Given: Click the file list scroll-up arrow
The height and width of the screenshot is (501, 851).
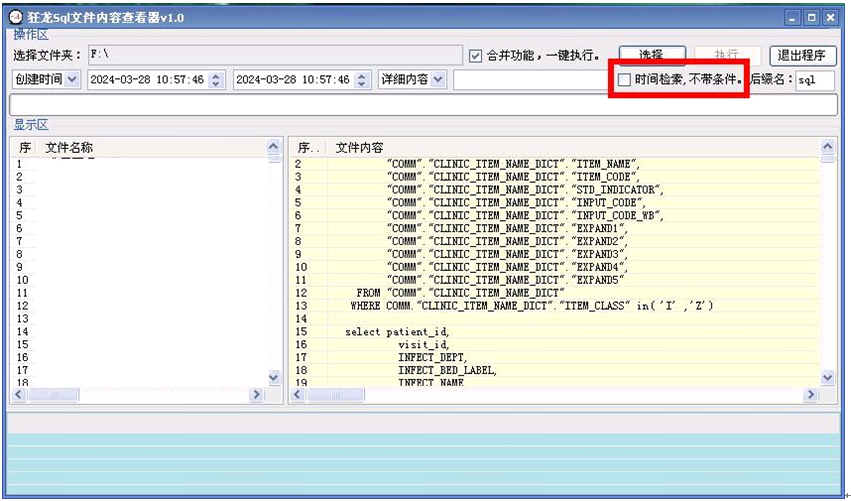Looking at the screenshot, I should (x=274, y=147).
